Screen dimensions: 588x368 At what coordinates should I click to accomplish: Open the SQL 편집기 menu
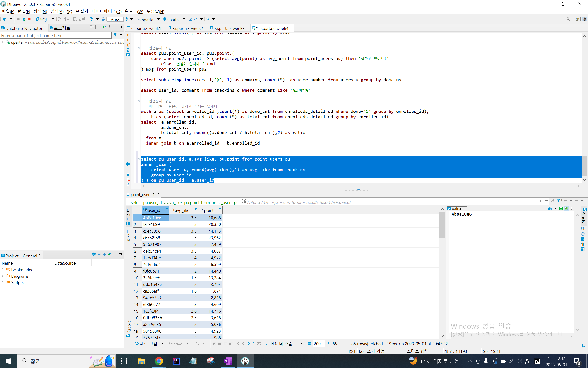(x=77, y=11)
